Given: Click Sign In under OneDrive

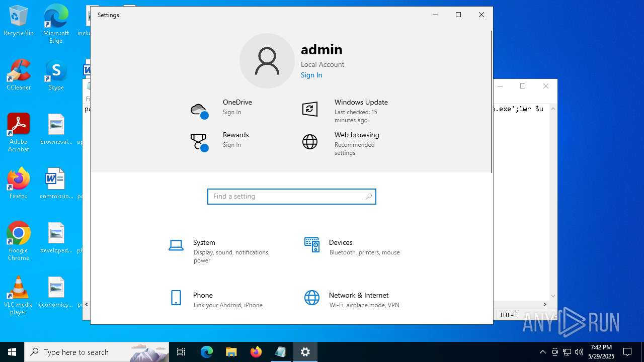Looking at the screenshot, I should click(232, 112).
